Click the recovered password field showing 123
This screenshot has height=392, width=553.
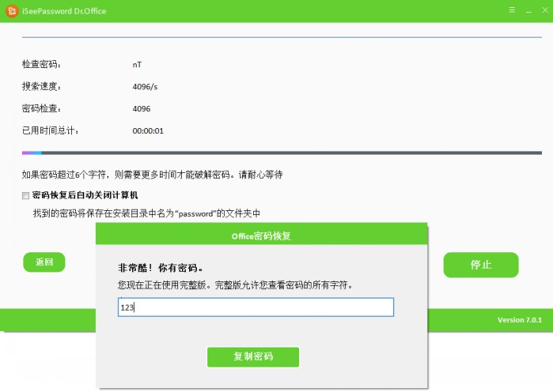click(x=256, y=307)
